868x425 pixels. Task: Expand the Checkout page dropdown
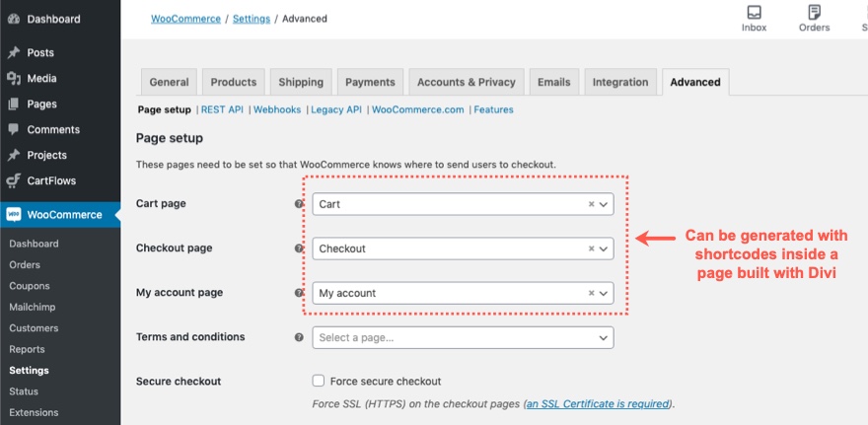[x=604, y=248]
